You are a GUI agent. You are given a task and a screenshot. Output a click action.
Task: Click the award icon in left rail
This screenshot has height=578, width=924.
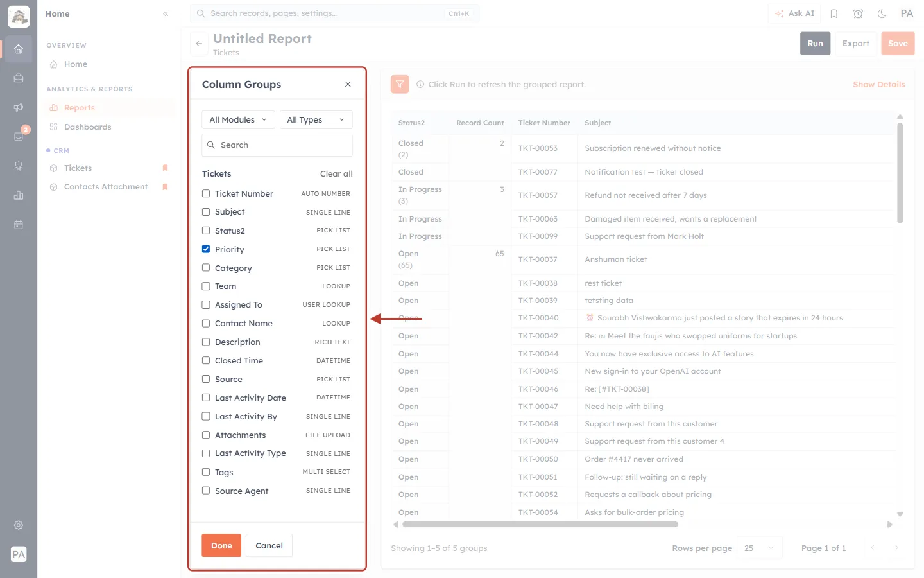[19, 166]
